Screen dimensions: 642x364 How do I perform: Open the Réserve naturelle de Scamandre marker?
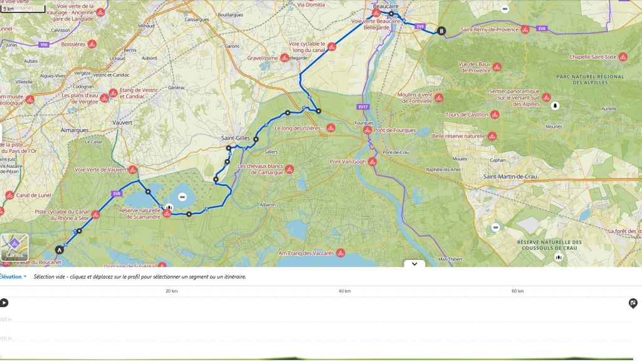[x=167, y=214]
